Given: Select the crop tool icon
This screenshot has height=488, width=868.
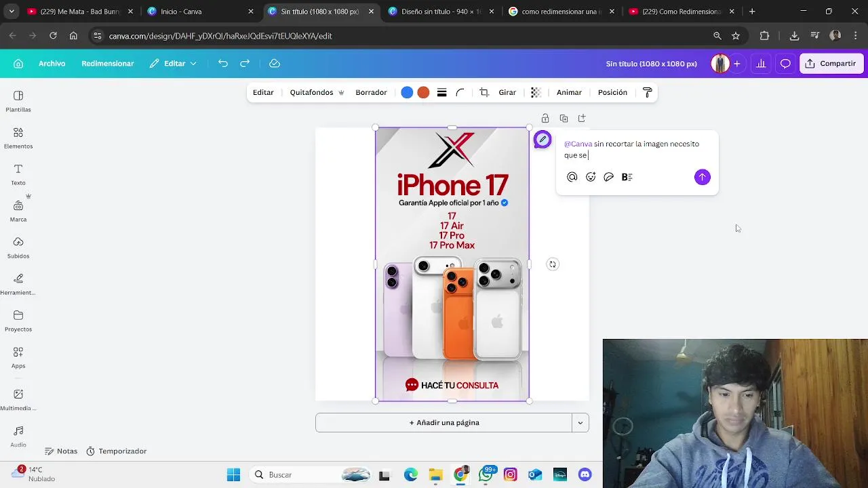Looking at the screenshot, I should [x=484, y=92].
